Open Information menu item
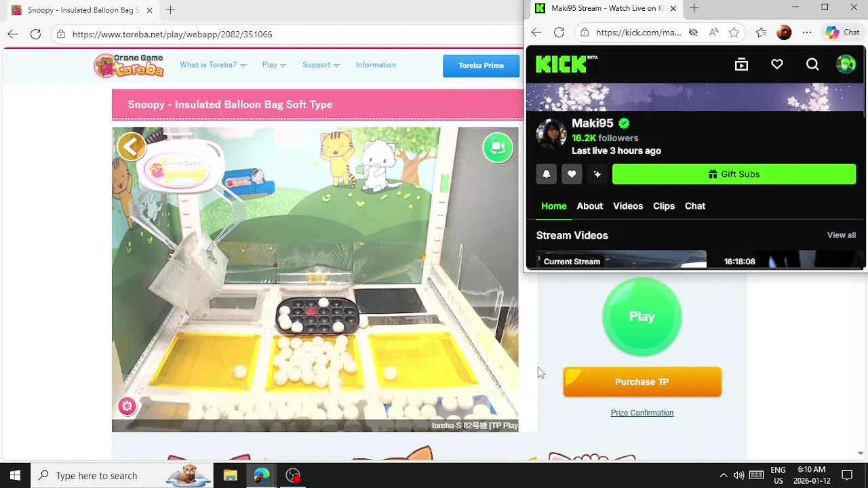 coord(376,65)
